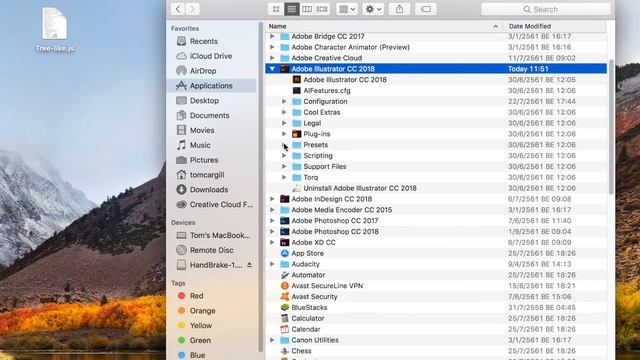Select the Chess app row

tap(436, 351)
